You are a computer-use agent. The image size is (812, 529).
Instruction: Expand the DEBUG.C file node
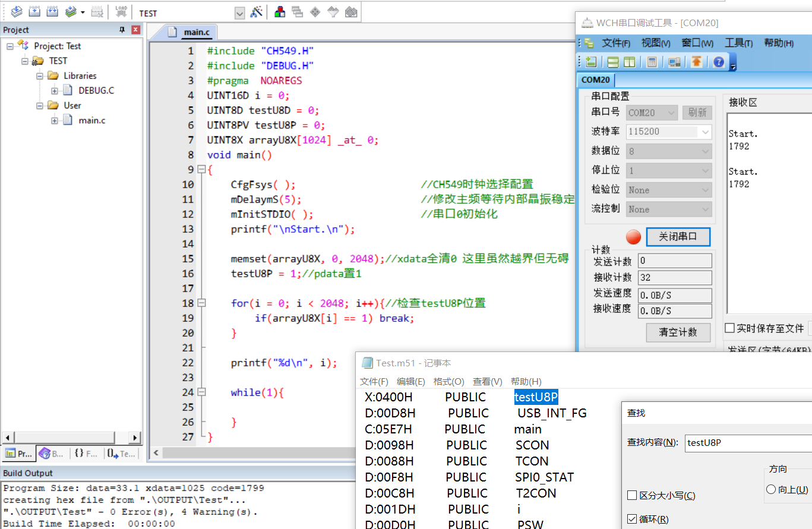55,90
